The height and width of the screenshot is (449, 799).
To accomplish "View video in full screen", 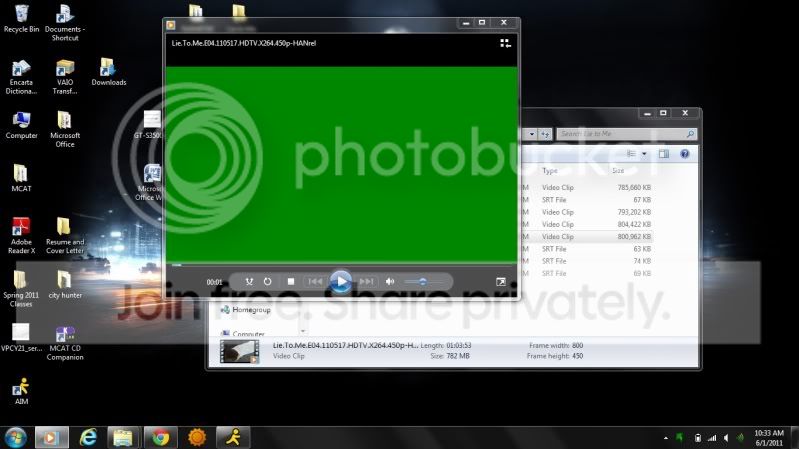I will point(501,282).
